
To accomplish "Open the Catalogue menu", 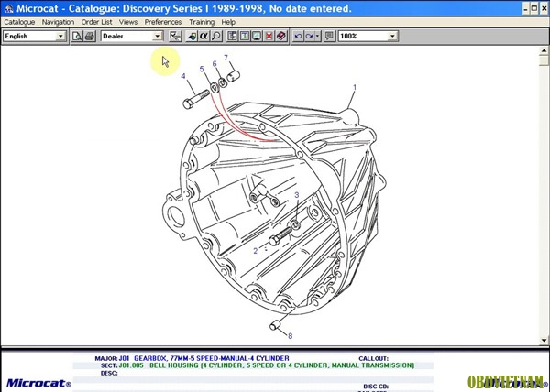I will click(x=19, y=22).
